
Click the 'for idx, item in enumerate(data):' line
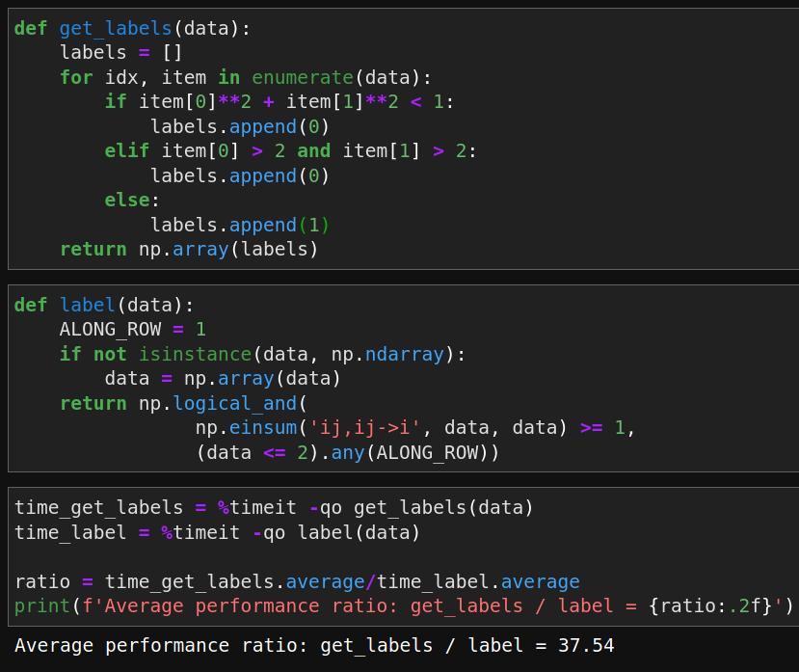[x=246, y=77]
